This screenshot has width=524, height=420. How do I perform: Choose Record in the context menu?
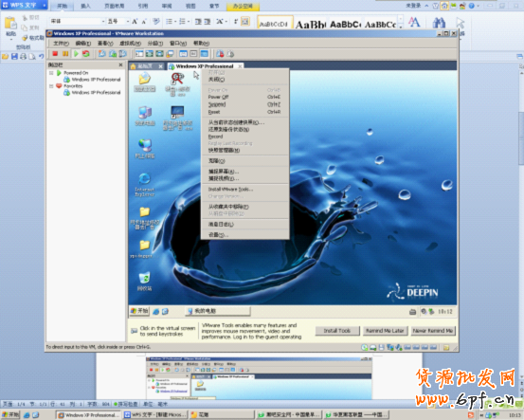245,137
